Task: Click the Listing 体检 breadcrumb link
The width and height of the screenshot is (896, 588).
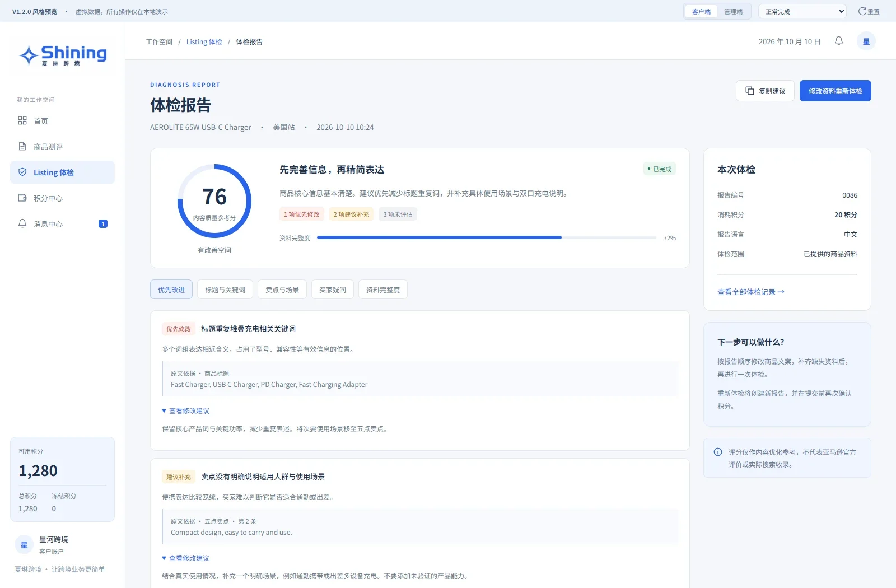Action: 204,41
